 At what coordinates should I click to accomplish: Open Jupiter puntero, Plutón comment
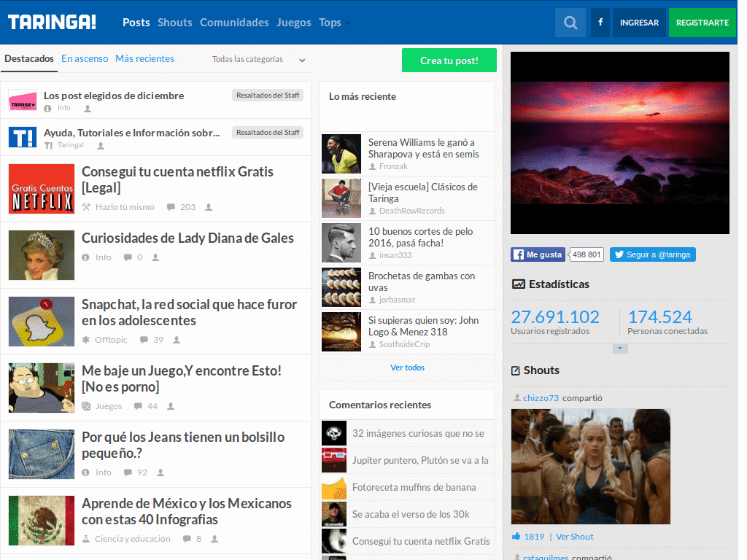coord(420,461)
